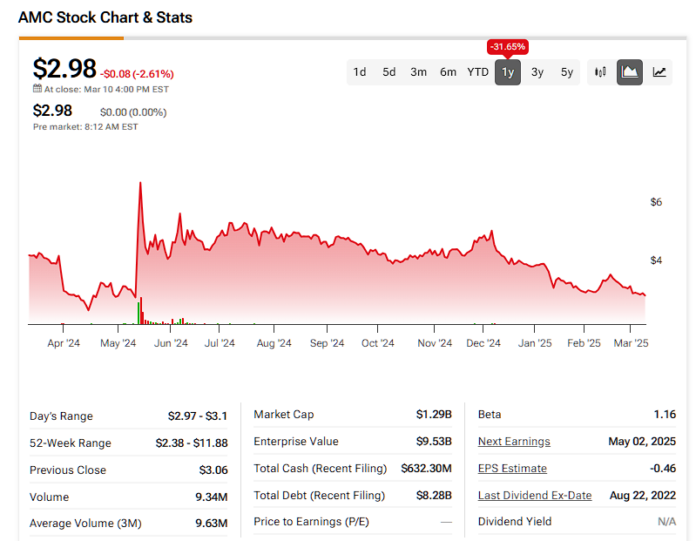696x541 pixels.
Task: Select the 1y time range
Action: [508, 72]
